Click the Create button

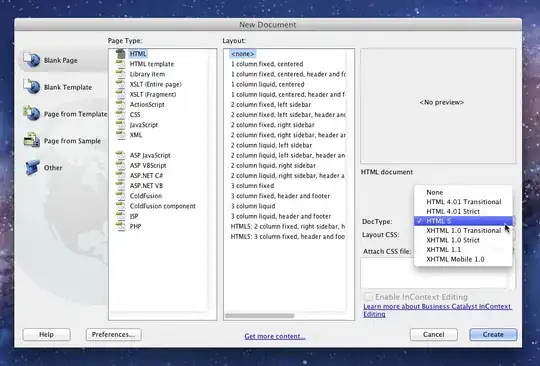[493, 334]
